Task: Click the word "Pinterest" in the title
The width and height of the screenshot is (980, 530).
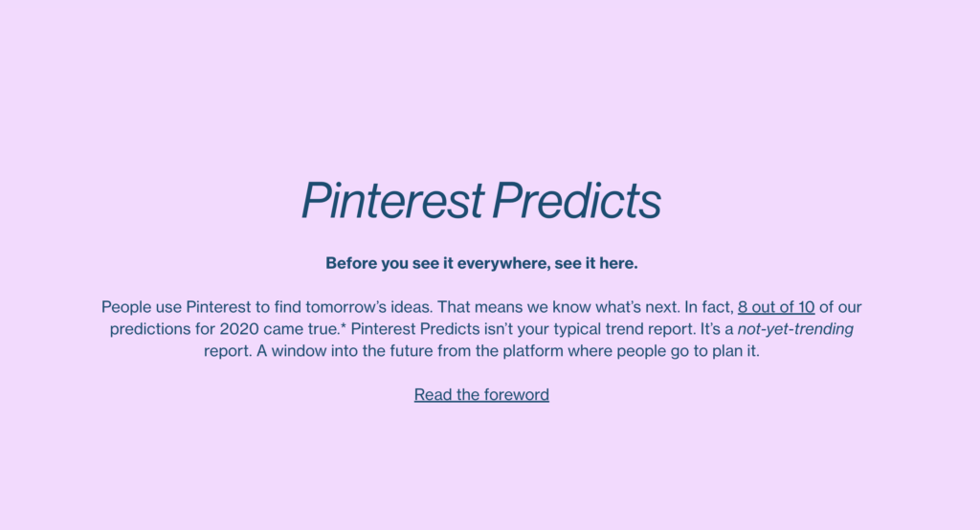Action: pyautogui.click(x=392, y=200)
